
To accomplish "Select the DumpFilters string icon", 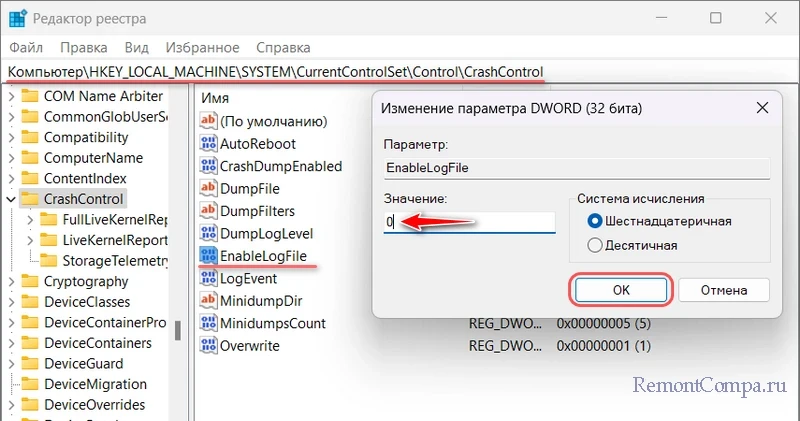I will coord(208,211).
